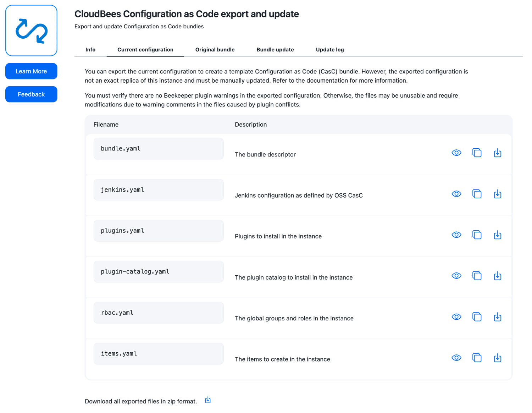Open the Update log tab

pos(330,50)
